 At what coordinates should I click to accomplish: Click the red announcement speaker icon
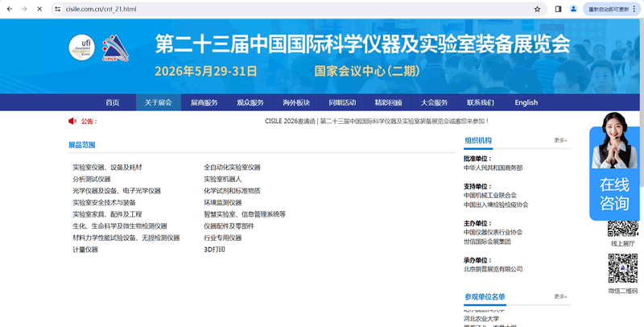pos(72,121)
